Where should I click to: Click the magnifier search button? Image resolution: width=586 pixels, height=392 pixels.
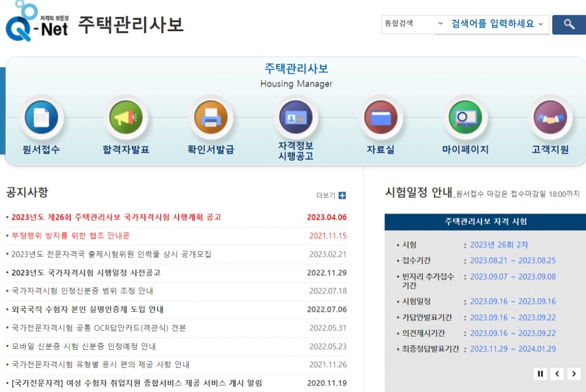(x=569, y=25)
